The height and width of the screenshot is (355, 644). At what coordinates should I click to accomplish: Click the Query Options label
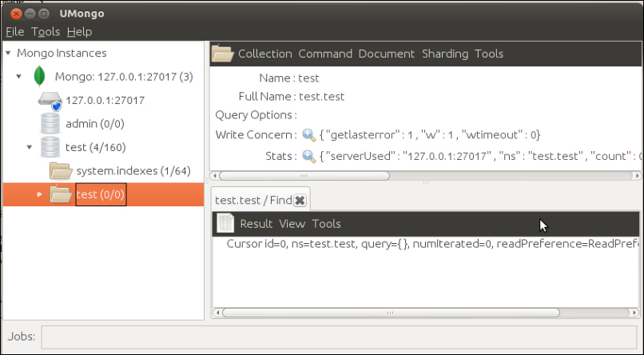pyautogui.click(x=256, y=115)
